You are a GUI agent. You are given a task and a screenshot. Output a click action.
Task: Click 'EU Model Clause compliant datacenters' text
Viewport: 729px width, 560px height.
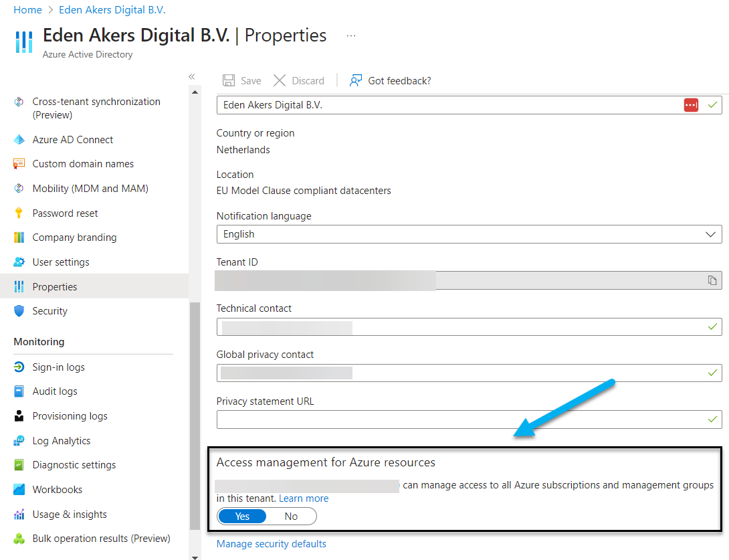(304, 191)
